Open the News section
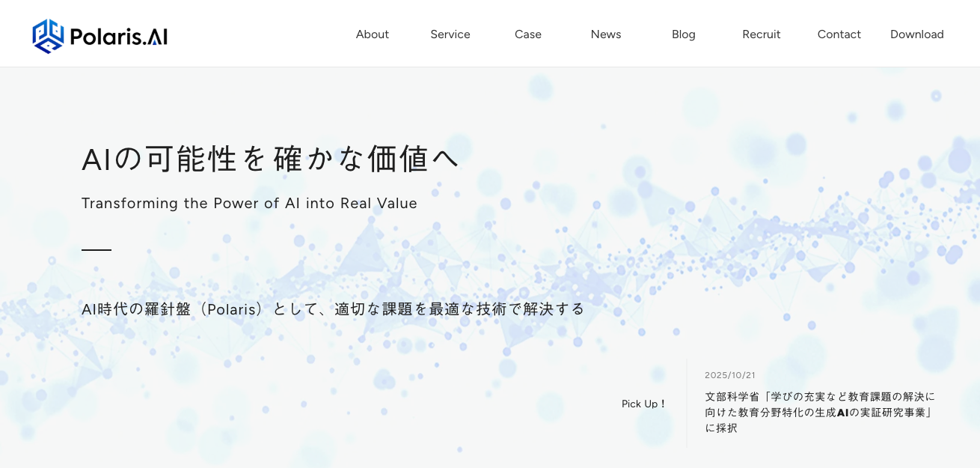This screenshot has width=980, height=468. [605, 34]
